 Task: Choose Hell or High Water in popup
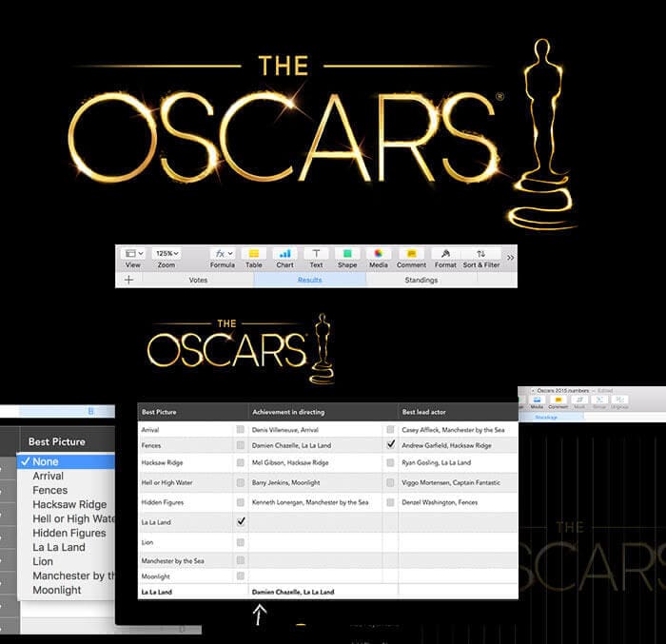66,518
